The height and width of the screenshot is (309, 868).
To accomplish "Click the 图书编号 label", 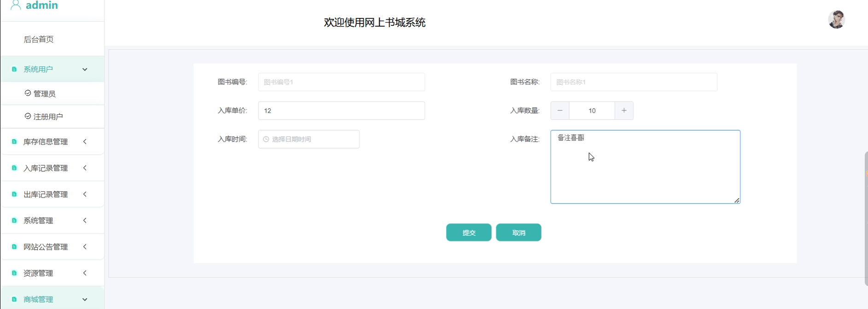I will point(232,82).
